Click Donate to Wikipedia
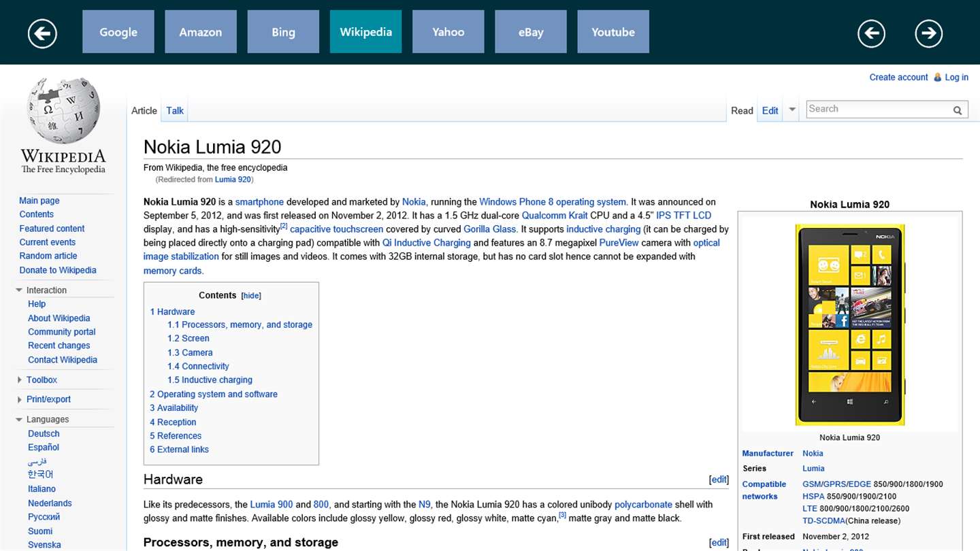This screenshot has height=551, width=980. pyautogui.click(x=58, y=270)
